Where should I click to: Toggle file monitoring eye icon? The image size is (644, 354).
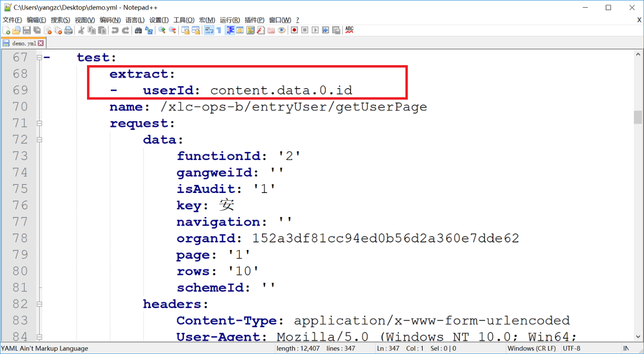[x=281, y=31]
